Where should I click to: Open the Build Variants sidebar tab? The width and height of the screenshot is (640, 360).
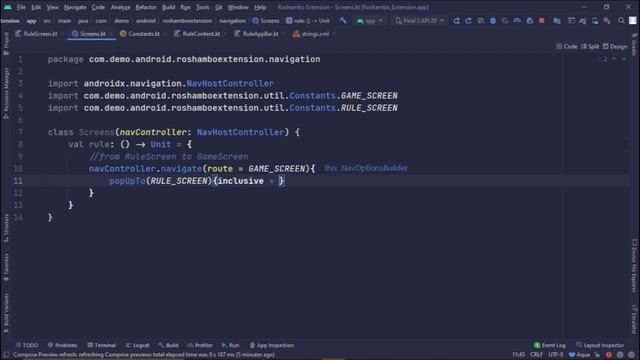(x=6, y=312)
